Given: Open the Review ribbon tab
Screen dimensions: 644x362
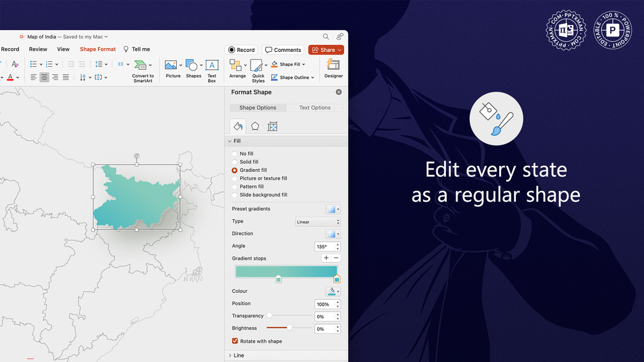Looking at the screenshot, I should point(38,49).
